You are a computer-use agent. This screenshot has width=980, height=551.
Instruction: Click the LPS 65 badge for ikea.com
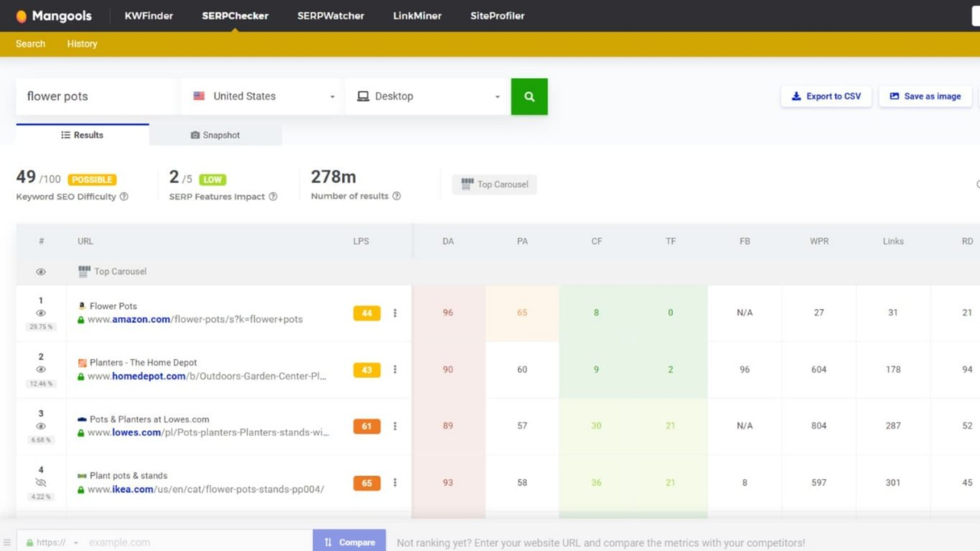[x=367, y=483]
